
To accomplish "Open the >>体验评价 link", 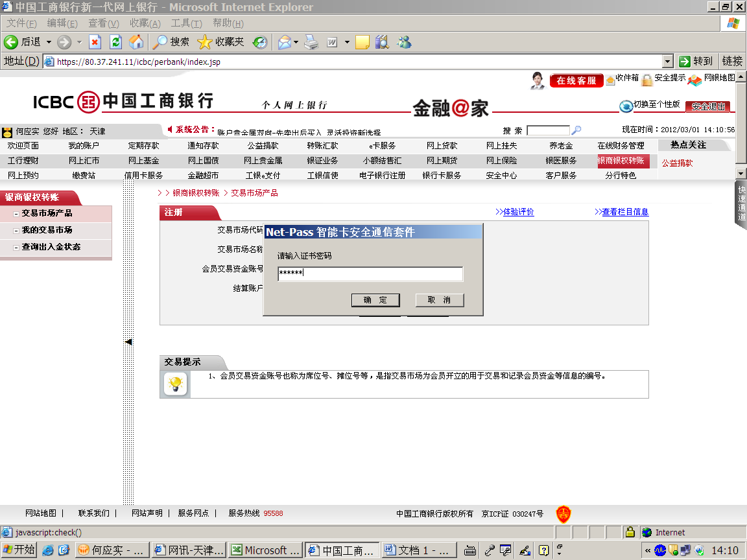I will 514,212.
